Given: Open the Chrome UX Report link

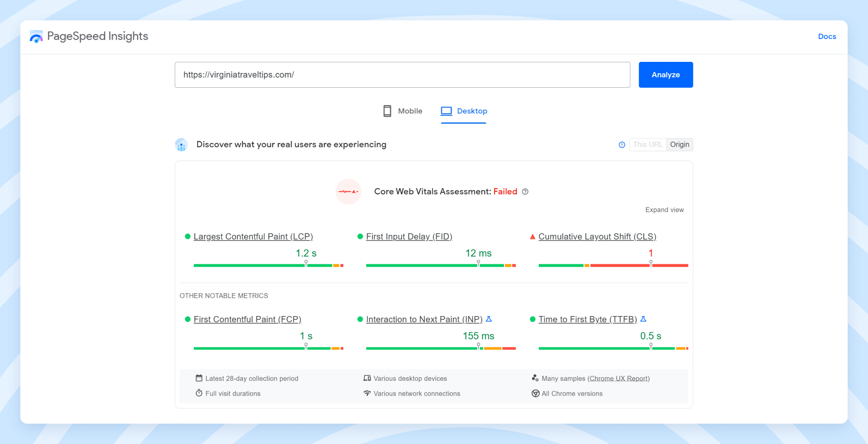Looking at the screenshot, I should pyautogui.click(x=619, y=378).
